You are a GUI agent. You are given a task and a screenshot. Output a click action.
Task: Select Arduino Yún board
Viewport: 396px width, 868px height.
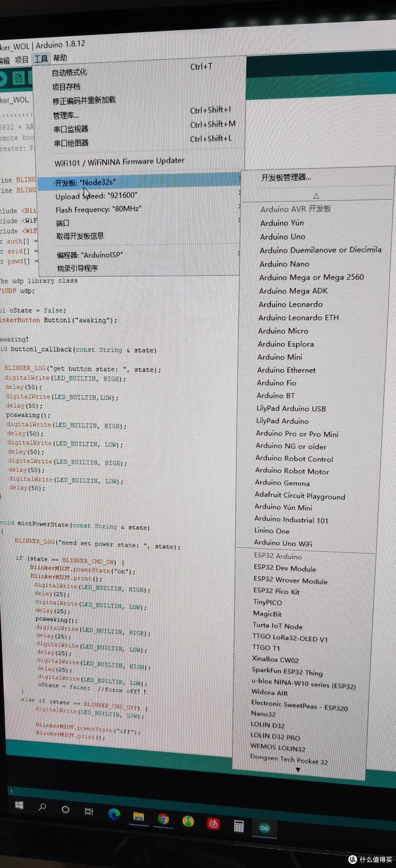pos(282,223)
